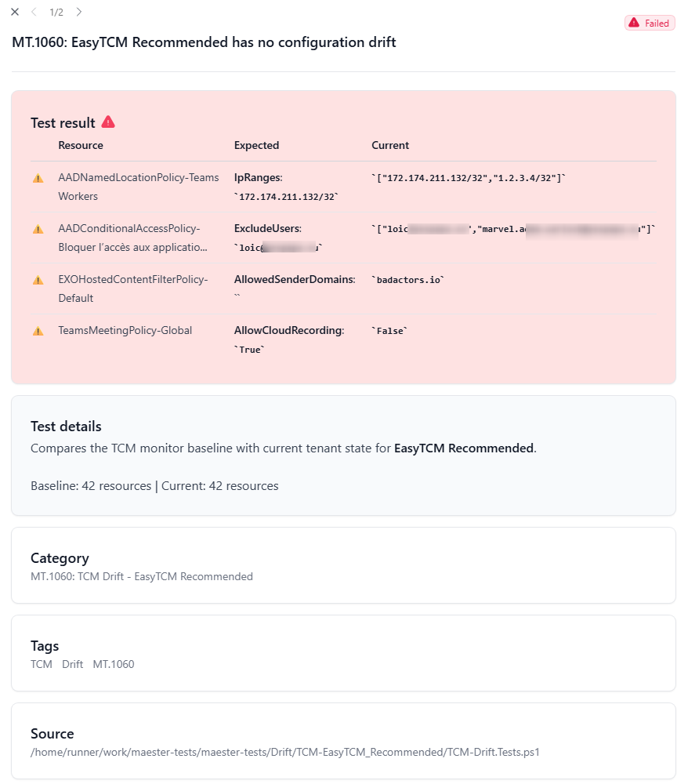Select the MT.1060 tag
Screen dimensions: 677x784
(x=114, y=664)
